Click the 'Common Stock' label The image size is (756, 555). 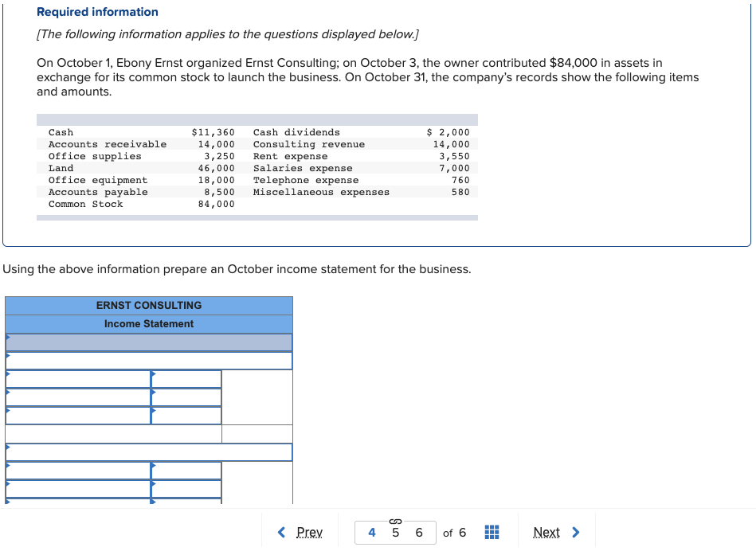[86, 205]
